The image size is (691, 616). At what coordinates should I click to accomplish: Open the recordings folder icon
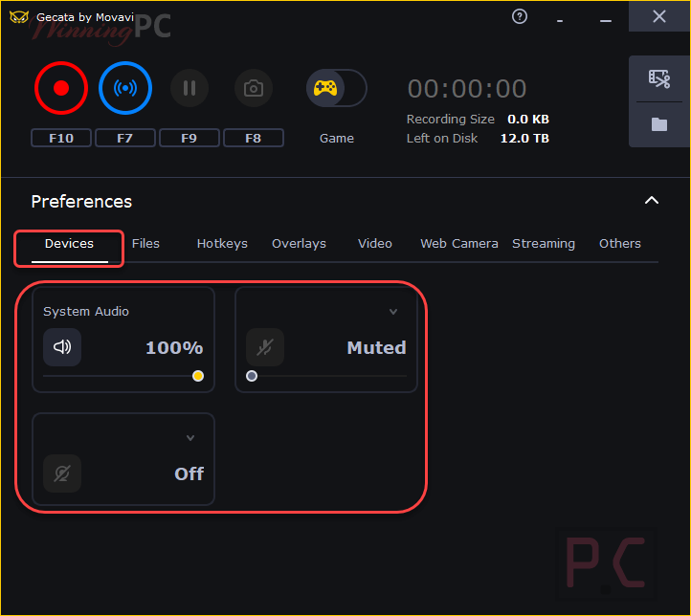coord(658,124)
